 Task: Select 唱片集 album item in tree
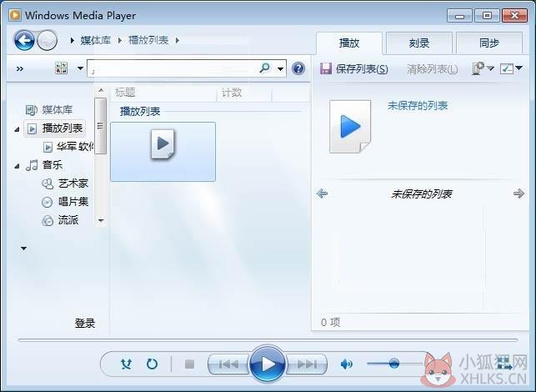65,202
